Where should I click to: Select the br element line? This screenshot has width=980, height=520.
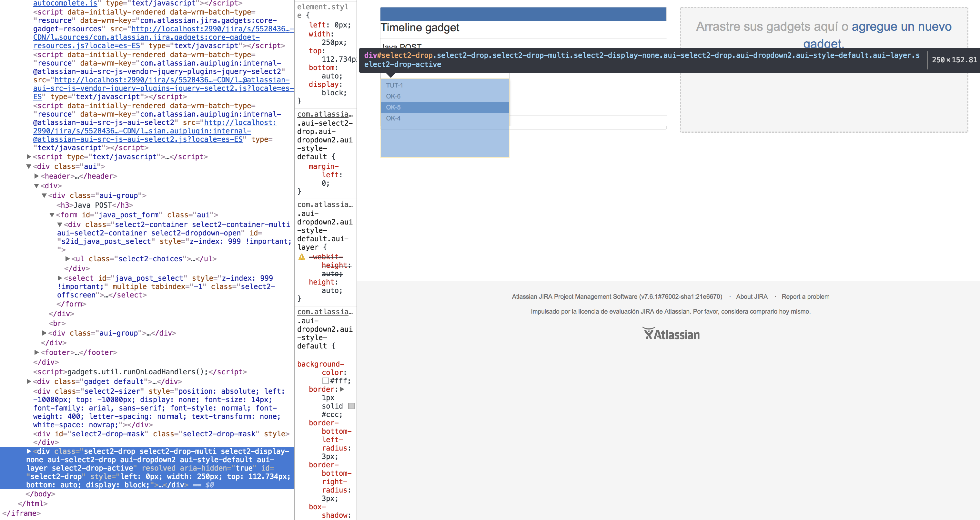tap(57, 323)
